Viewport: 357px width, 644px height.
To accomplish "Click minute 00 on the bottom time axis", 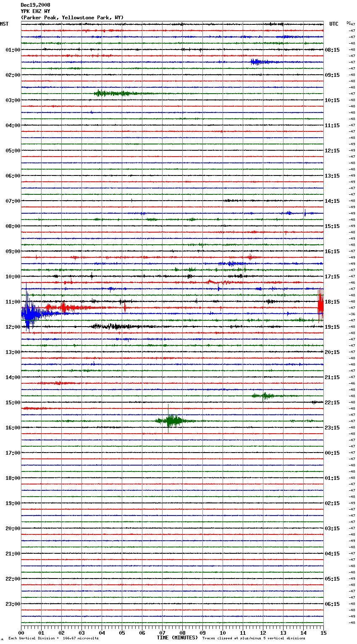I will click(x=21, y=633).
